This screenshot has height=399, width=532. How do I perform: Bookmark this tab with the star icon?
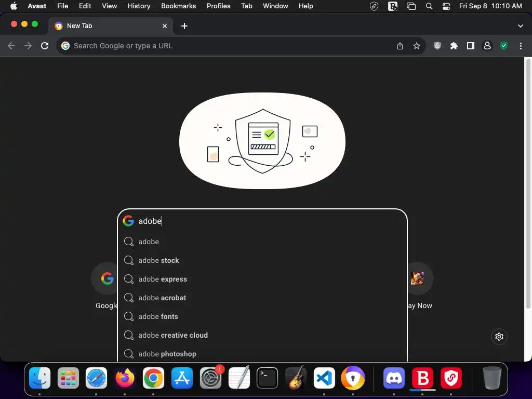point(417,46)
